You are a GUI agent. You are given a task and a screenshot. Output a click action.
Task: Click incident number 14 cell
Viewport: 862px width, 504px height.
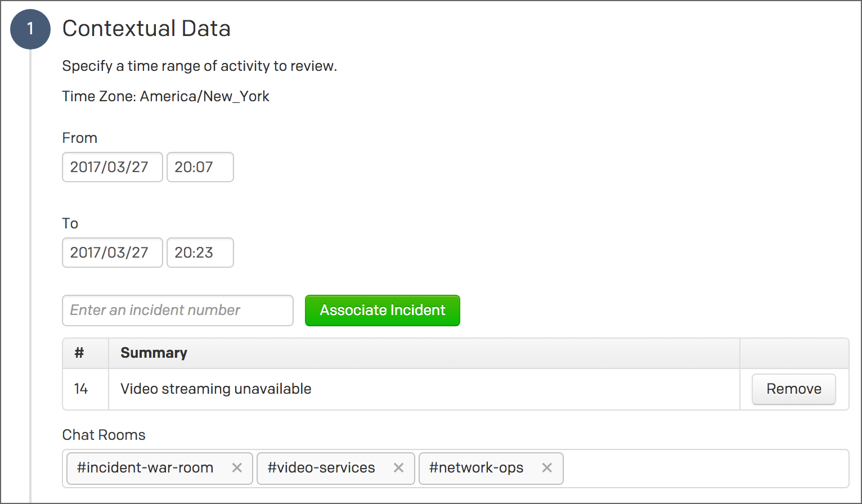(81, 389)
